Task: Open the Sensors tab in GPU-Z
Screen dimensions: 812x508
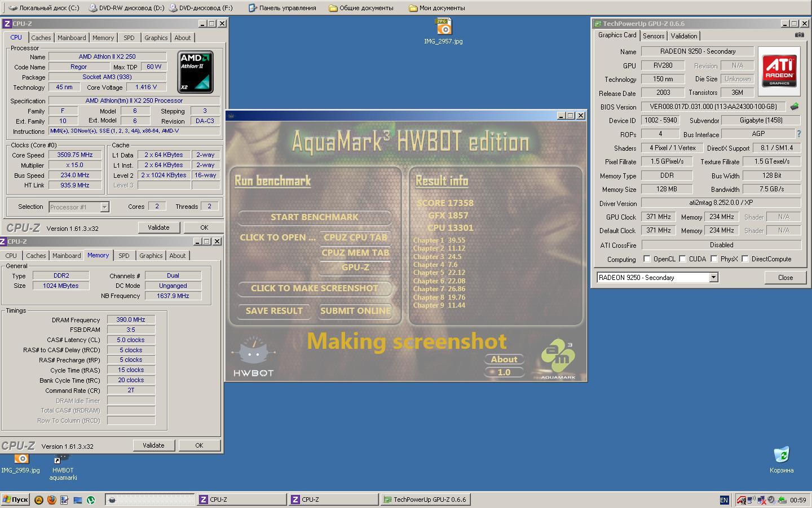Action: [654, 36]
